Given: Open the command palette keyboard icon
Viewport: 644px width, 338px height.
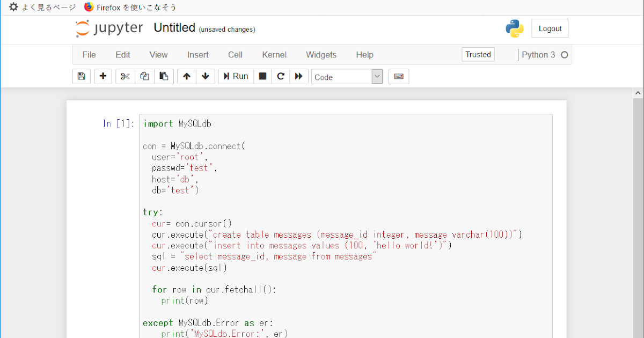Looking at the screenshot, I should (398, 76).
